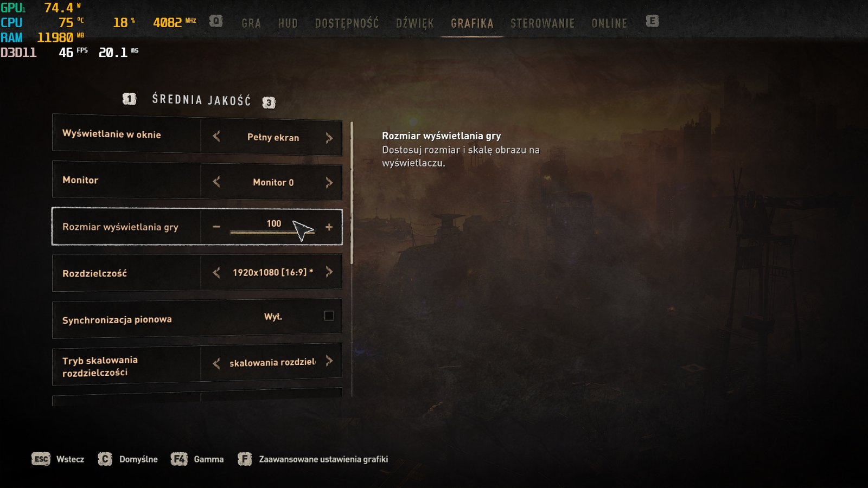
Task: Choose next Rozdzielczość with right arrow
Action: pos(329,272)
